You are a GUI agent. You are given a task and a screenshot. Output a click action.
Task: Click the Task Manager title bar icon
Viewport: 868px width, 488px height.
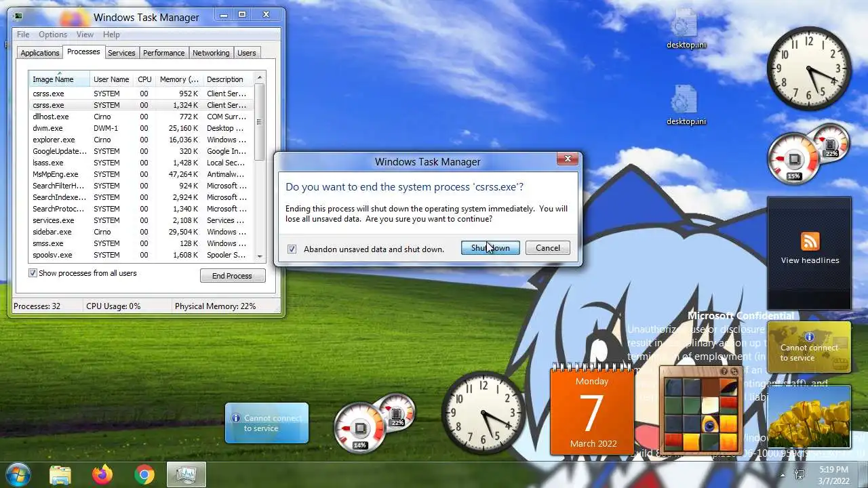(x=18, y=17)
